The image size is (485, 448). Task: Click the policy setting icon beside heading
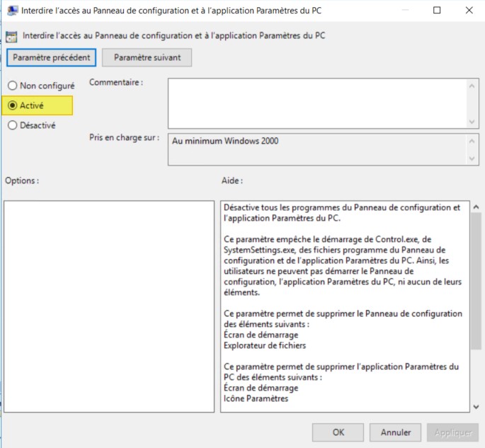12,35
